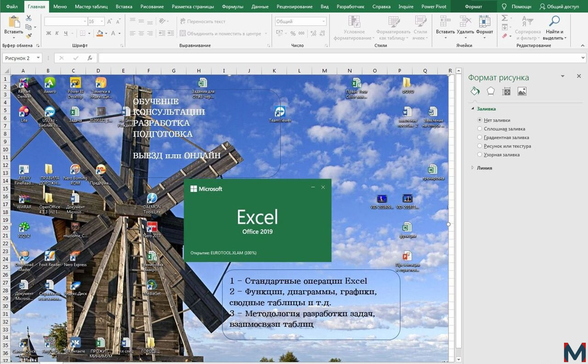588x364 pixels.
Task: Click the Fill down arrow icon
Action: pos(504,27)
